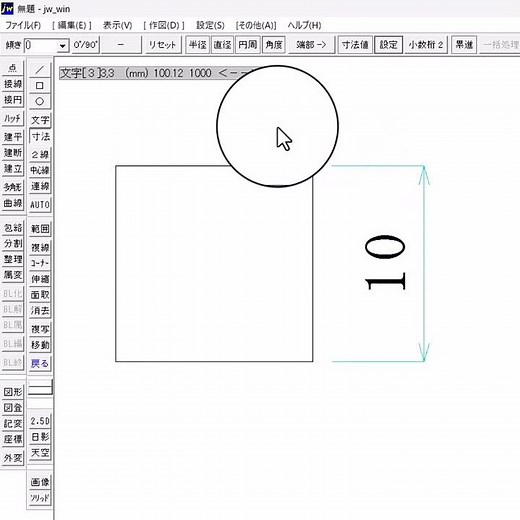
Task: Select the 接円 tangent circle tool
Action: pyautogui.click(x=13, y=99)
